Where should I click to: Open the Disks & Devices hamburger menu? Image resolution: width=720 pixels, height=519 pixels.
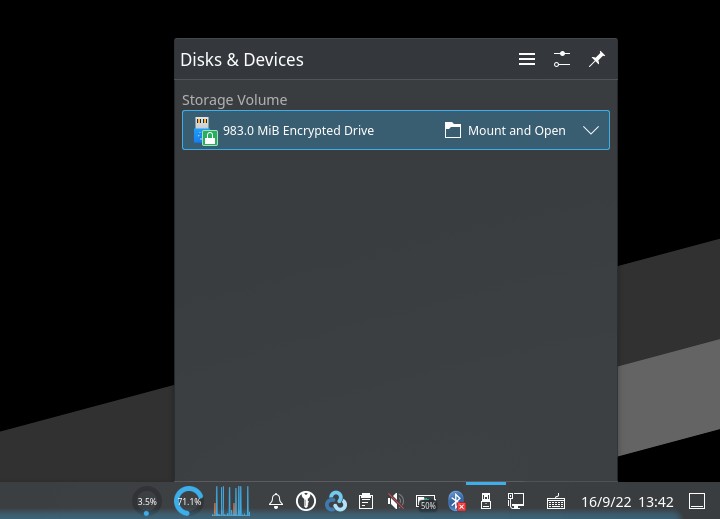[x=527, y=59]
